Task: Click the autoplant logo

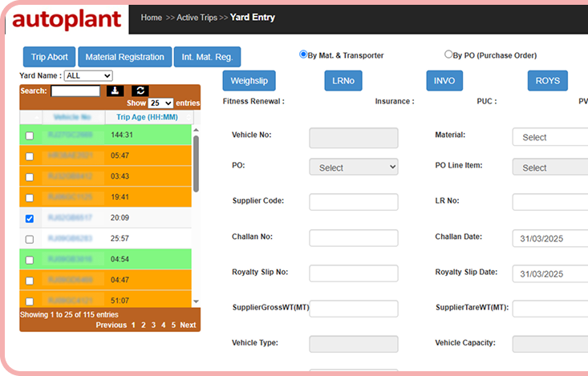Action: 67,18
